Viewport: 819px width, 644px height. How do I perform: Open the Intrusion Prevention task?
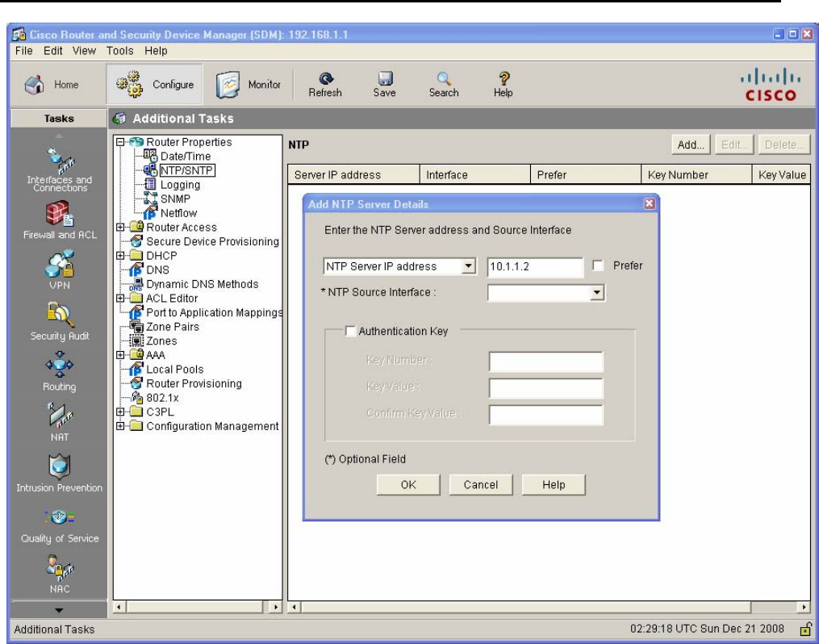pos(59,473)
